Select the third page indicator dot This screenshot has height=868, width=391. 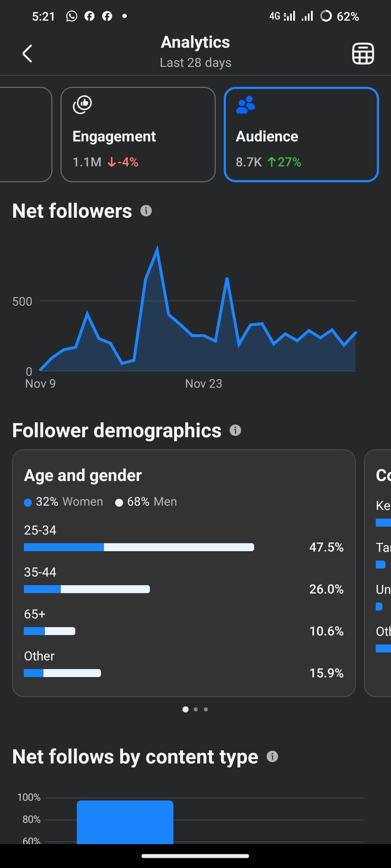coord(206,710)
